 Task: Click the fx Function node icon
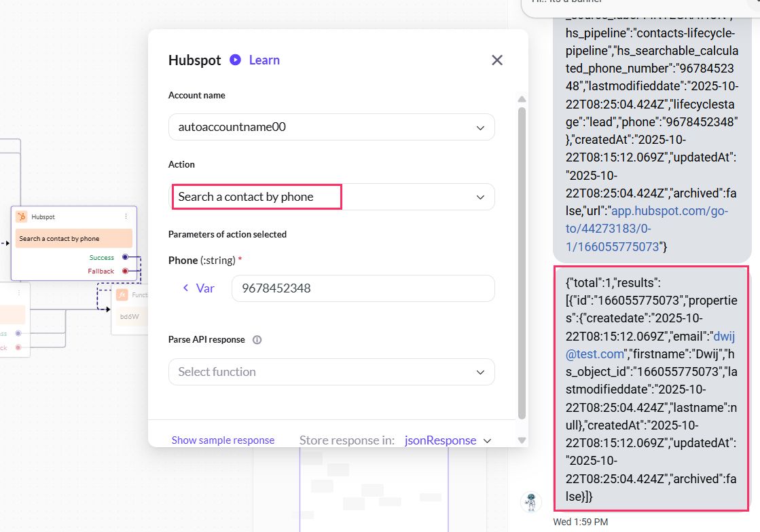click(x=122, y=294)
